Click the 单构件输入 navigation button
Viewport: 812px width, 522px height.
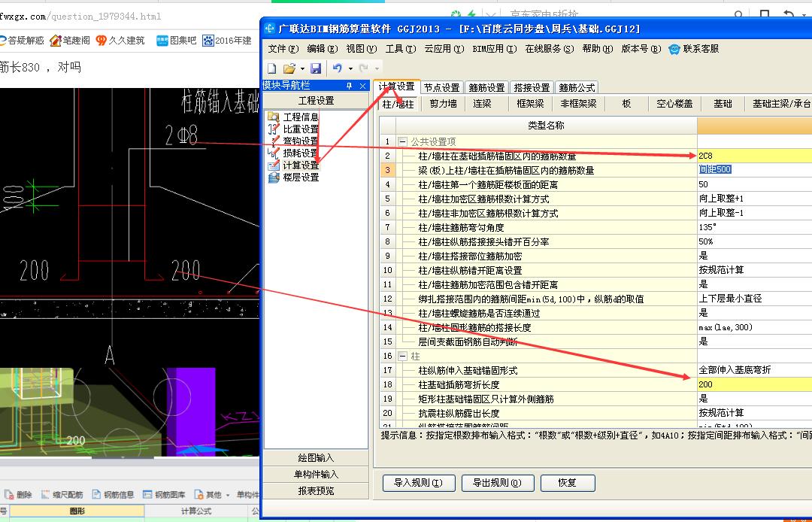click(x=316, y=475)
